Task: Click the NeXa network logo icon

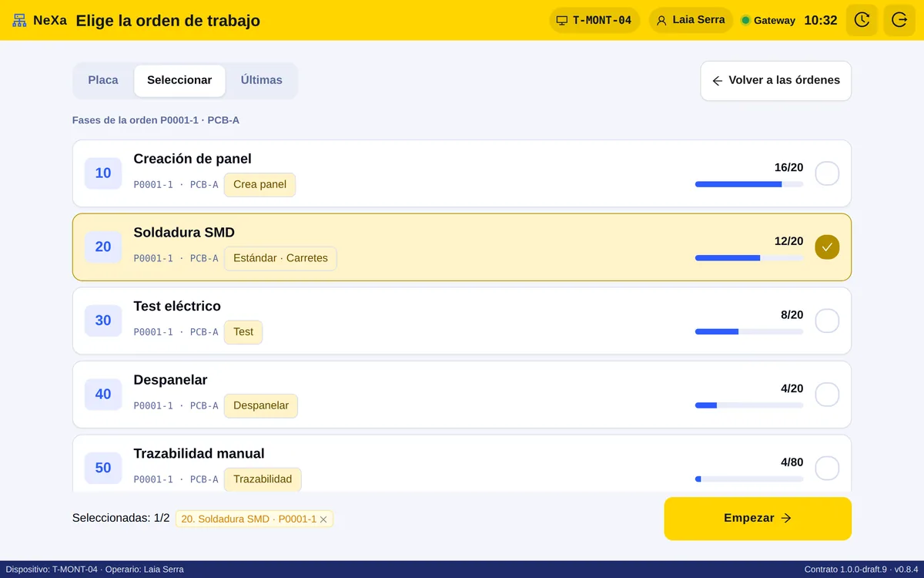Action: point(20,21)
